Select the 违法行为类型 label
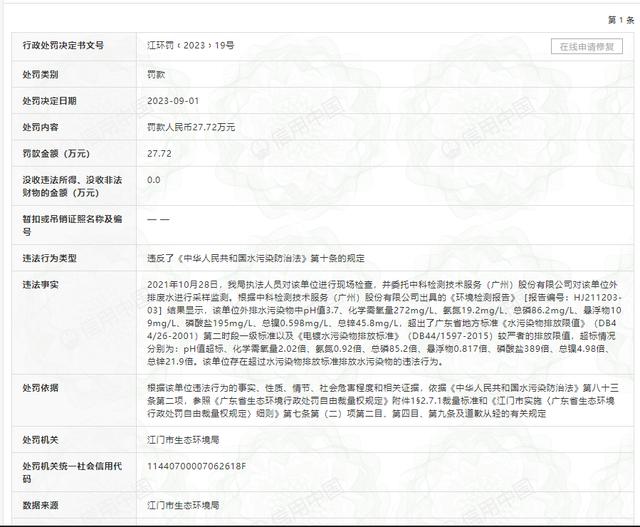The height and width of the screenshot is (527, 640). pyautogui.click(x=49, y=258)
